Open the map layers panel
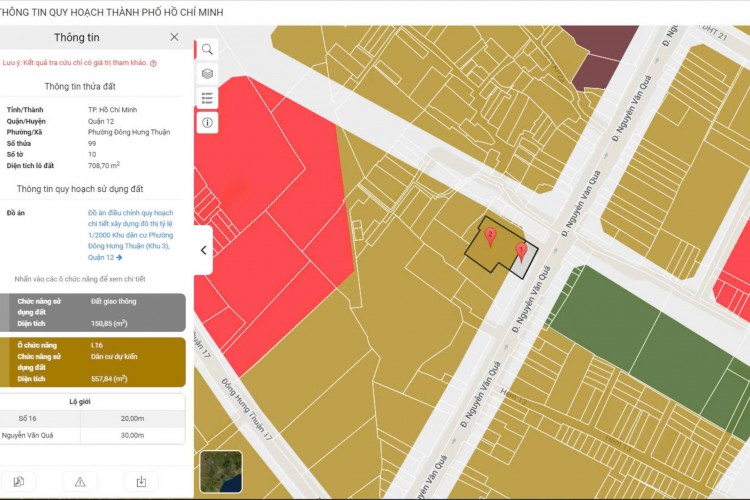Viewport: 750px width, 500px height. (207, 74)
